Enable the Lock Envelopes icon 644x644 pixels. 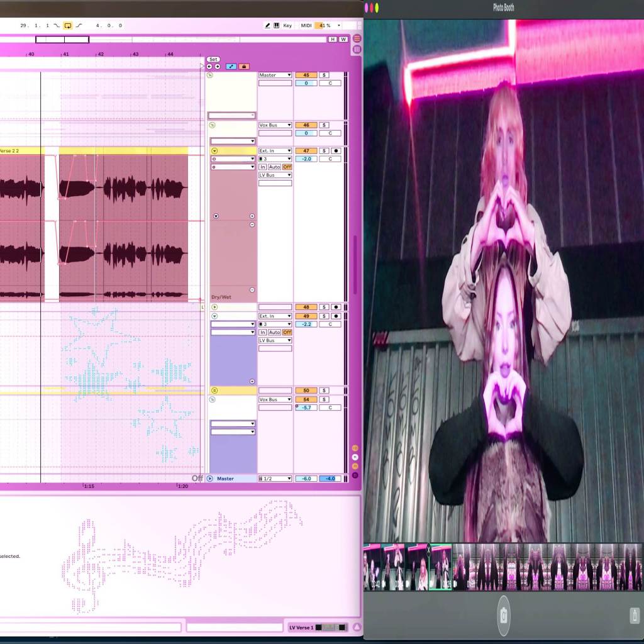pos(244,66)
